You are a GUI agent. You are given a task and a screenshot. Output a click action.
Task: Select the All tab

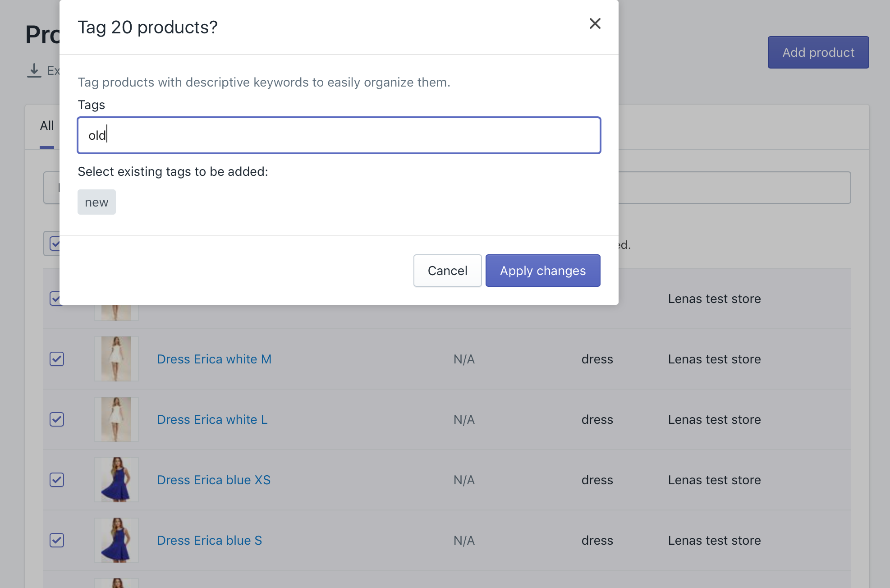[x=46, y=126]
